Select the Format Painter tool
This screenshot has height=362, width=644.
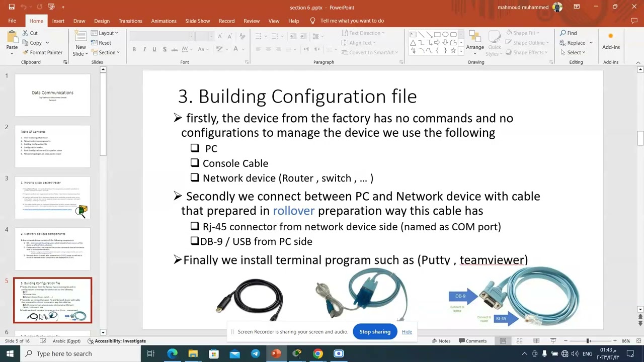[x=42, y=52]
